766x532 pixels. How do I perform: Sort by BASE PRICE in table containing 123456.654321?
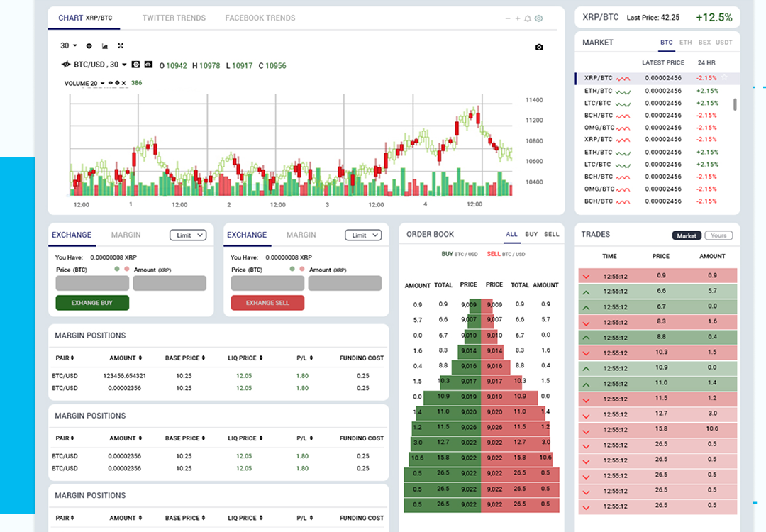coord(185,358)
